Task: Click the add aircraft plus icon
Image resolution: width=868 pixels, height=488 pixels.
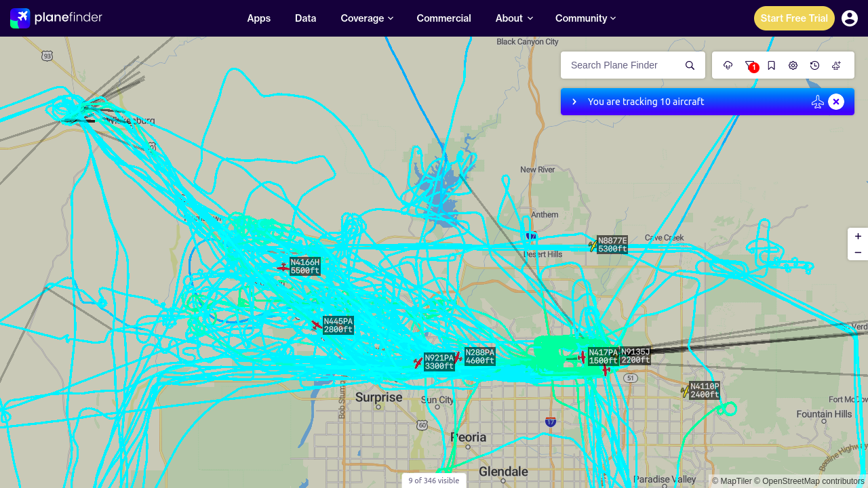Action: (837, 65)
